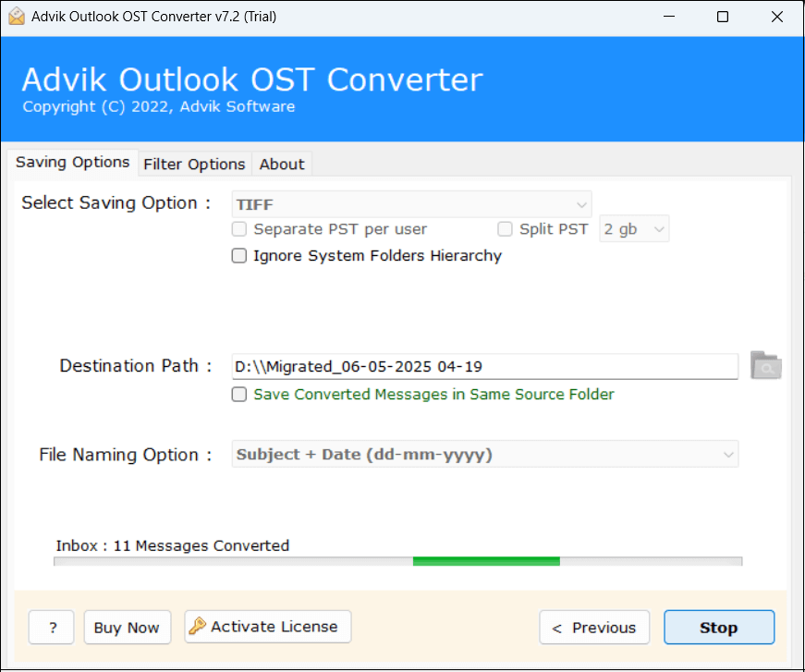Toggle the Split PST checkbox
The image size is (805, 672).
coord(506,229)
